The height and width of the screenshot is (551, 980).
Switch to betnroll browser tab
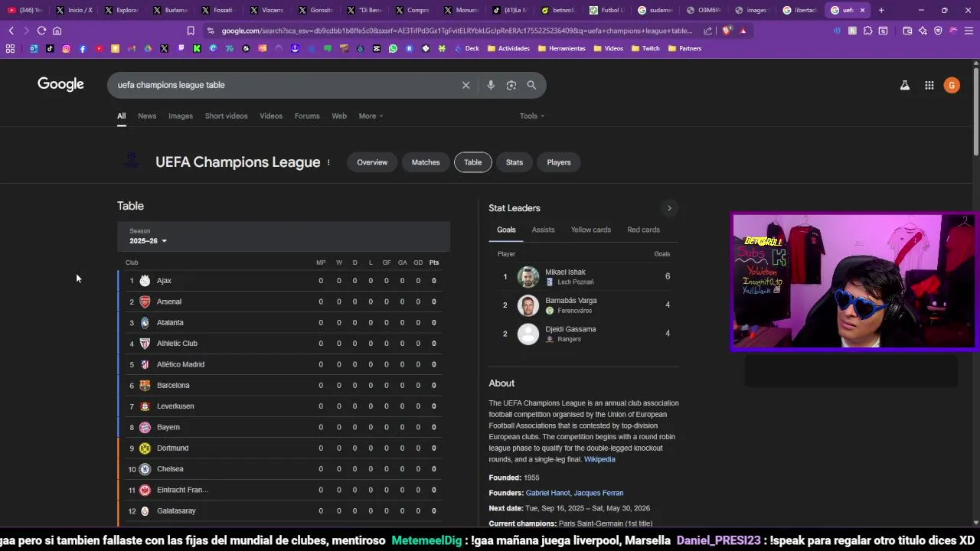557,10
